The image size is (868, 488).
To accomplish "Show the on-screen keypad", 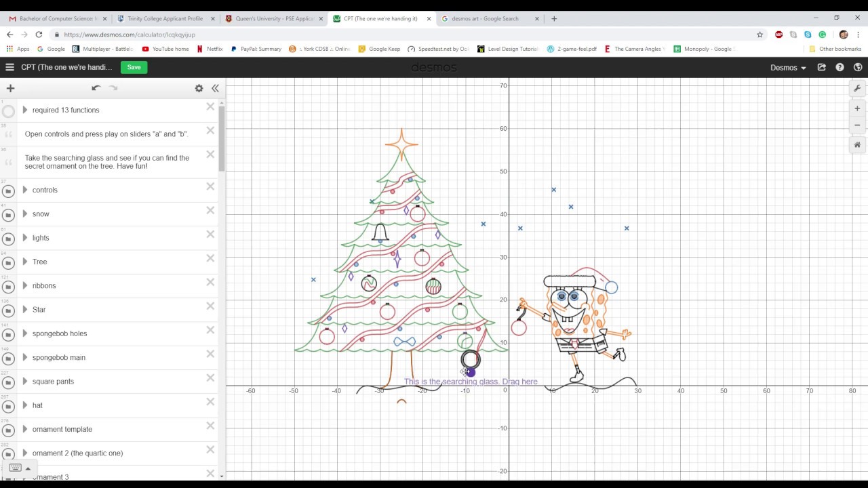I will 20,468.
